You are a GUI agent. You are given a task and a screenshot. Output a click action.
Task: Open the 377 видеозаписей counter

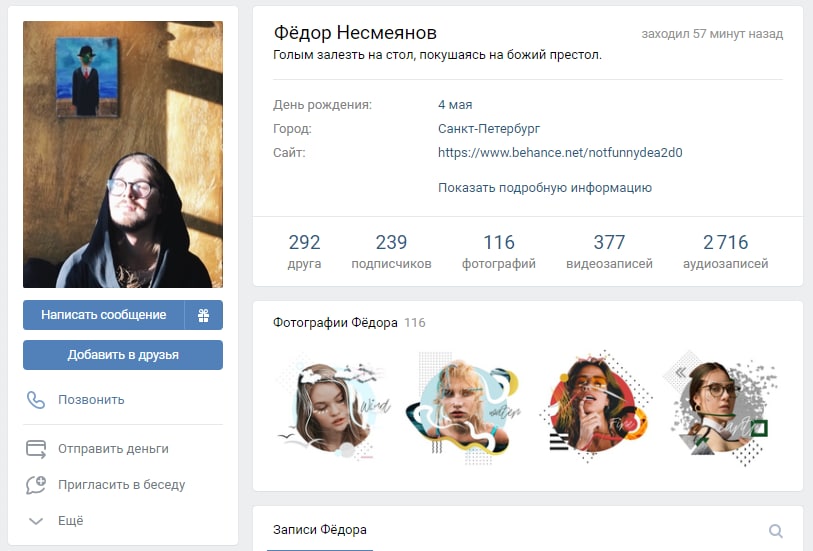pos(609,251)
